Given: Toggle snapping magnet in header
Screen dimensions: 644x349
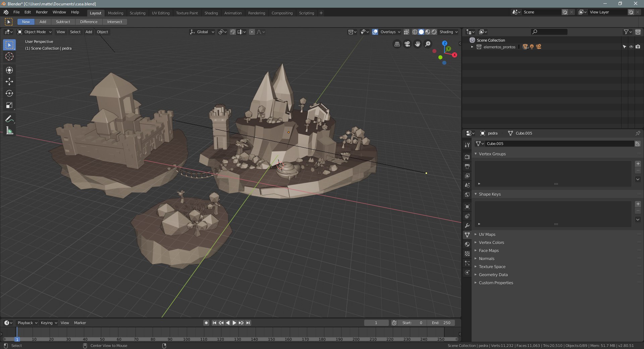Looking at the screenshot, I should pyautogui.click(x=232, y=32).
